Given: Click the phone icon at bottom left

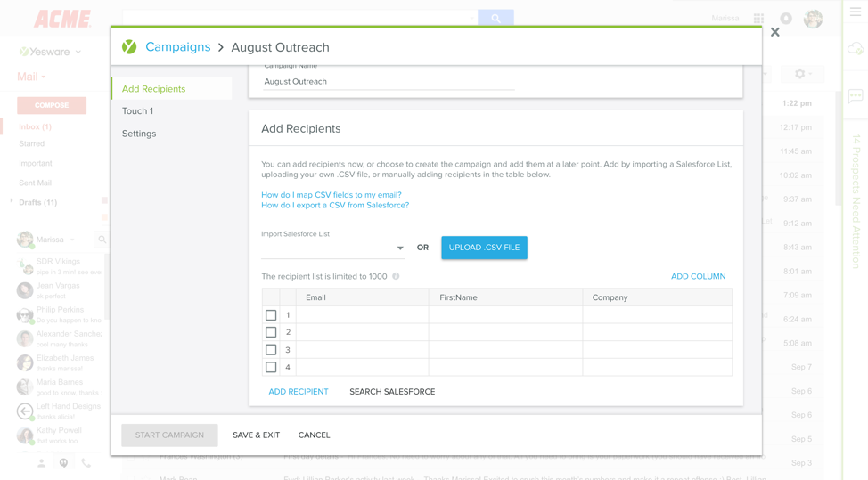Looking at the screenshot, I should point(86,463).
